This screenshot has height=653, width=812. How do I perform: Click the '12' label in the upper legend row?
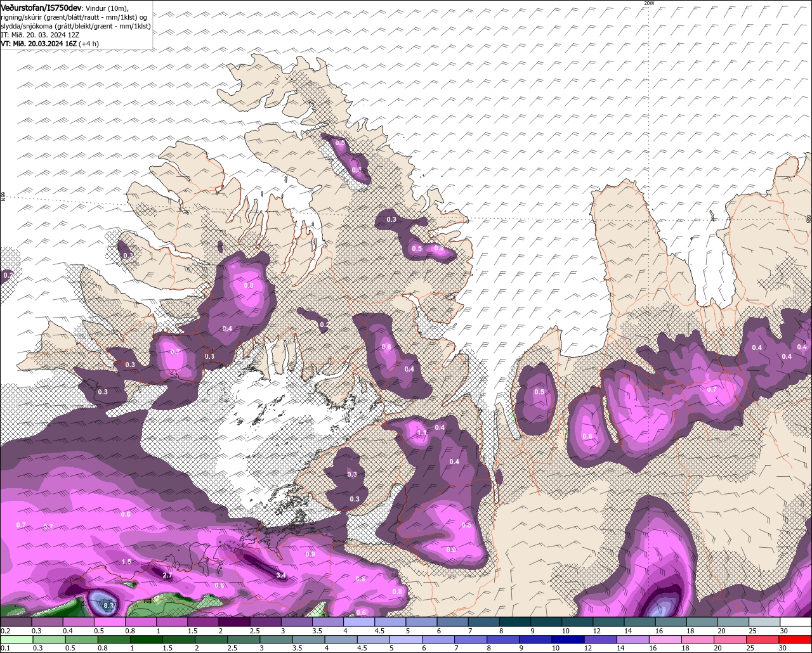[598, 631]
